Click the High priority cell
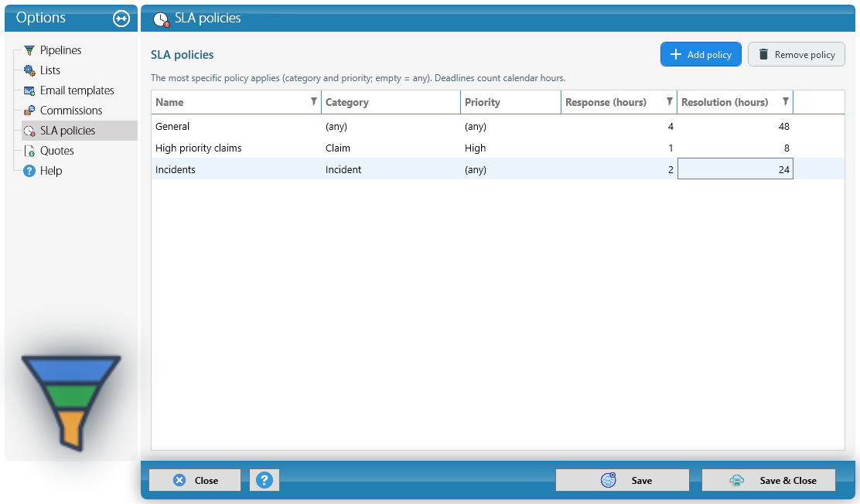Screen dimensions: 860x504 click(x=510, y=148)
